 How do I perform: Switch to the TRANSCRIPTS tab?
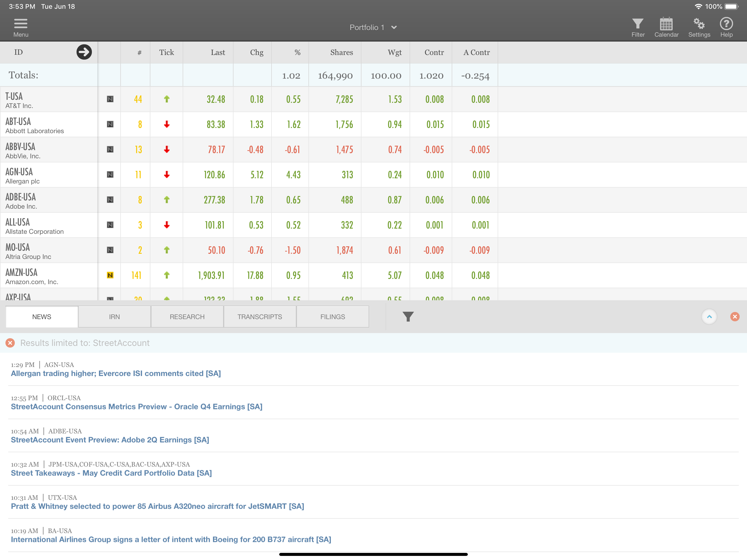coord(260,317)
